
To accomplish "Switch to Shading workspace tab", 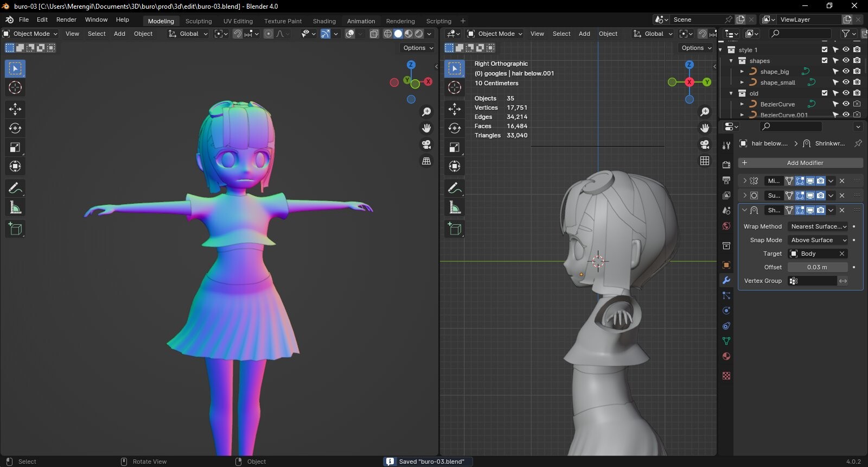I will point(324,21).
